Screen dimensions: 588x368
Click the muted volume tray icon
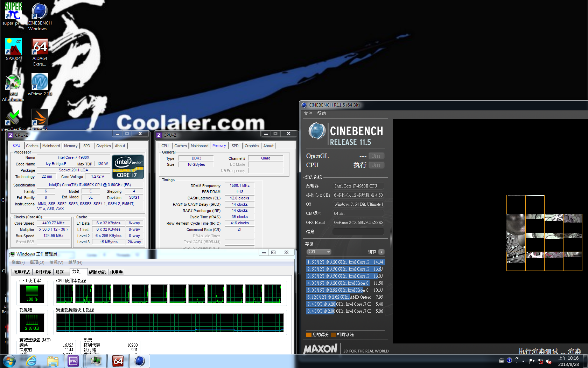click(x=549, y=361)
